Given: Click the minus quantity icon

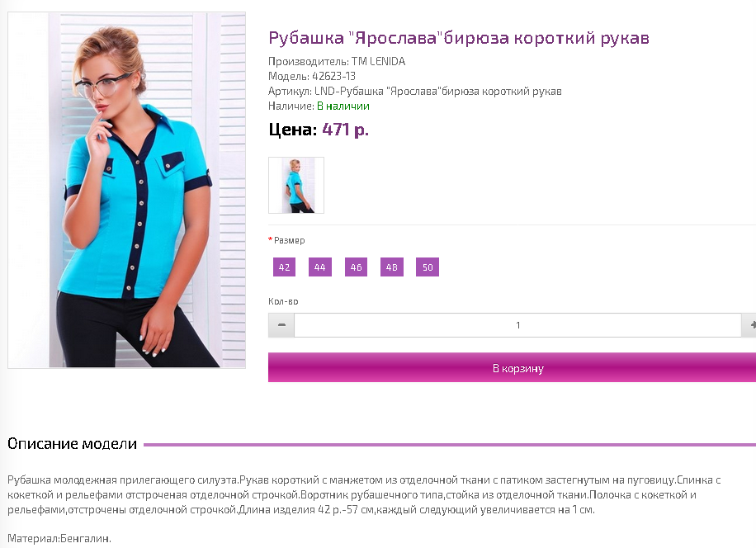Looking at the screenshot, I should point(281,325).
